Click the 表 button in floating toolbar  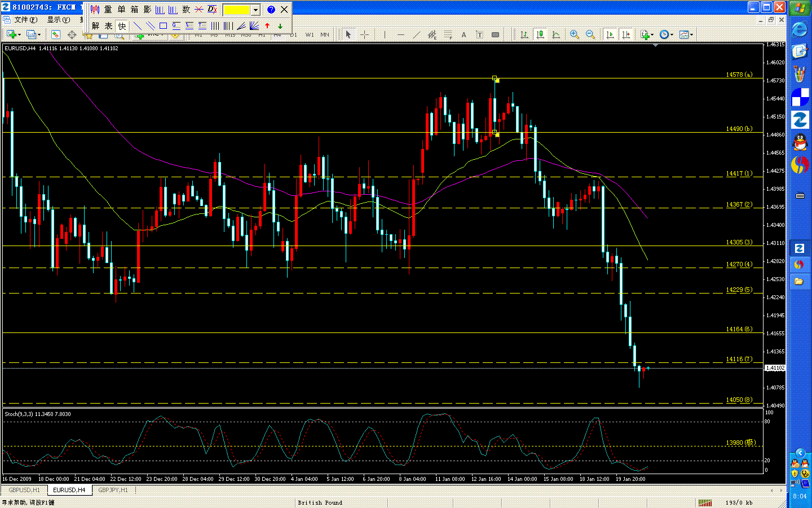(109, 26)
